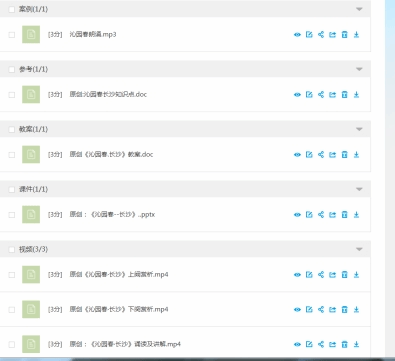The height and width of the screenshot is (361, 395).
Task: Share the .pptx courseware file
Action: [x=321, y=215]
